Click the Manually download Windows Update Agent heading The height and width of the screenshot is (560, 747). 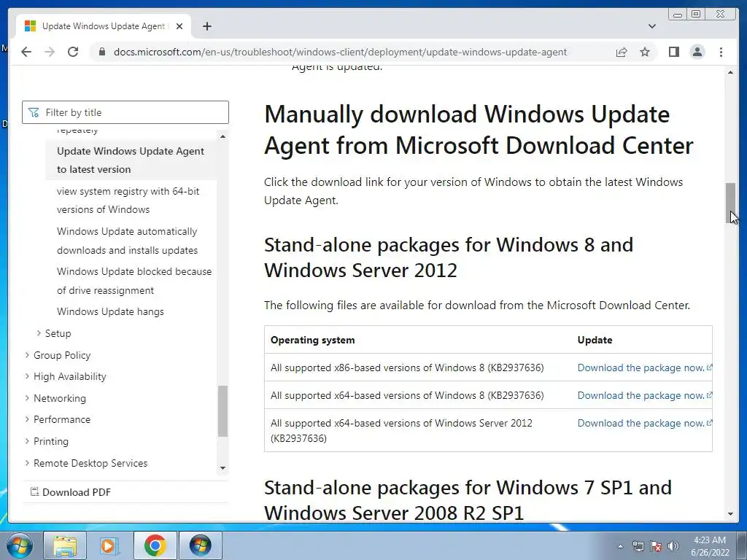point(479,130)
